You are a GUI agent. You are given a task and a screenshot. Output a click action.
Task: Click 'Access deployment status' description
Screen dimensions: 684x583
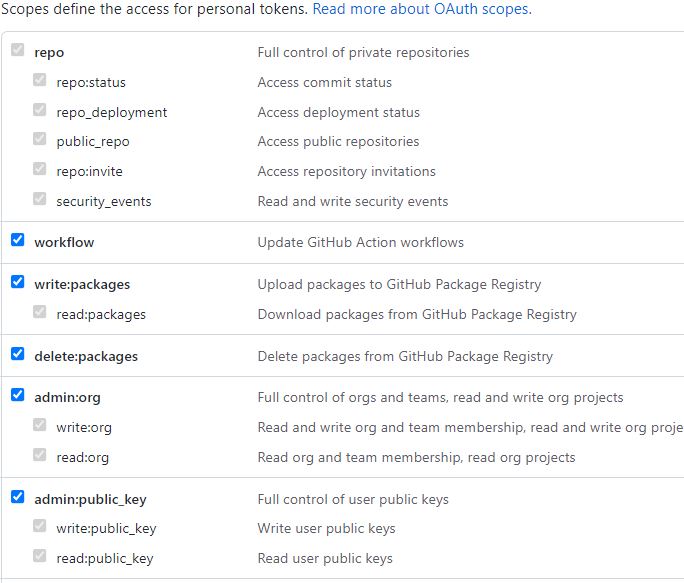click(339, 113)
